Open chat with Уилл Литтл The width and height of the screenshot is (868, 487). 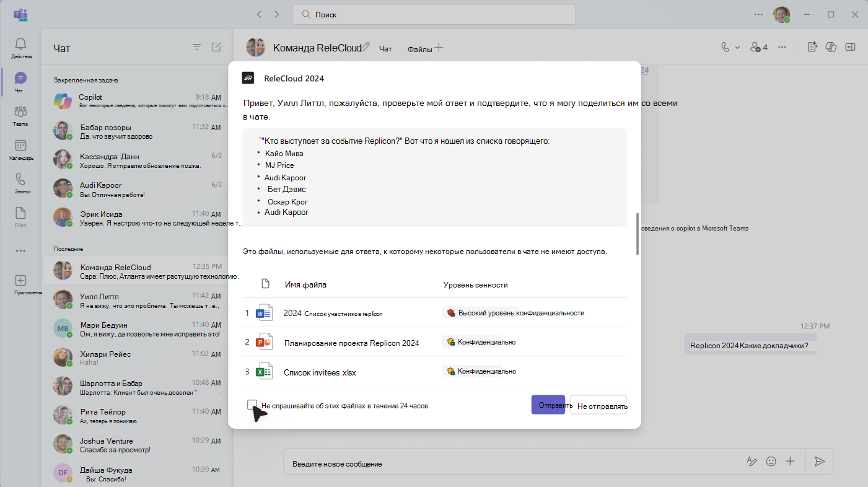(137, 300)
